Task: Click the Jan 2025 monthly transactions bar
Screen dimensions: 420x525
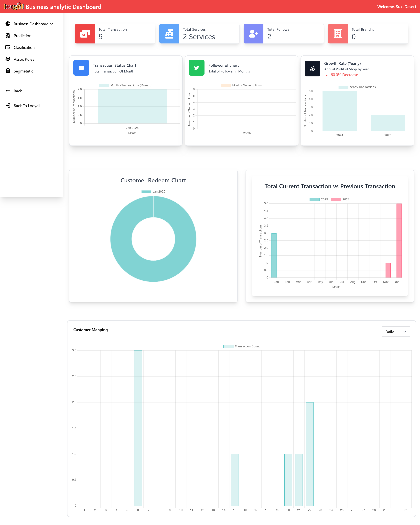Action: click(132, 106)
